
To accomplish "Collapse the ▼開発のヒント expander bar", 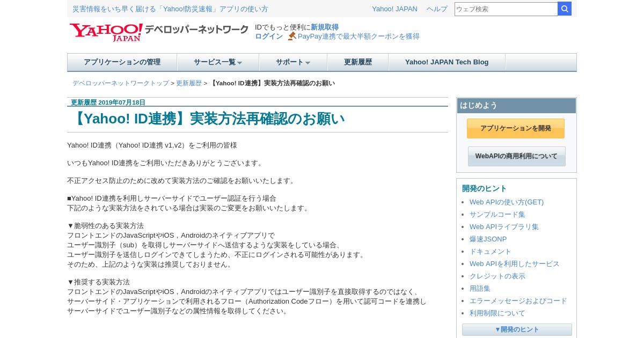I will (517, 329).
